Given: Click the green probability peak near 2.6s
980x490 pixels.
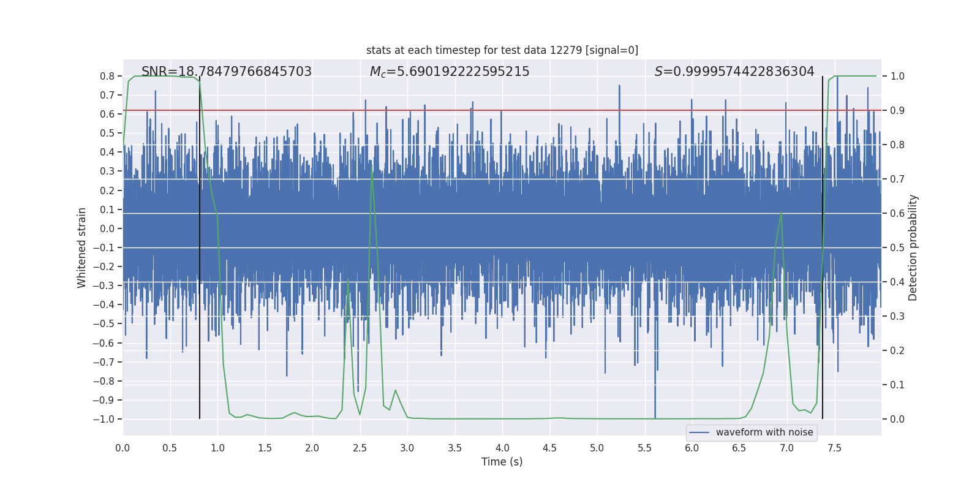Looking at the screenshot, I should point(372,167).
